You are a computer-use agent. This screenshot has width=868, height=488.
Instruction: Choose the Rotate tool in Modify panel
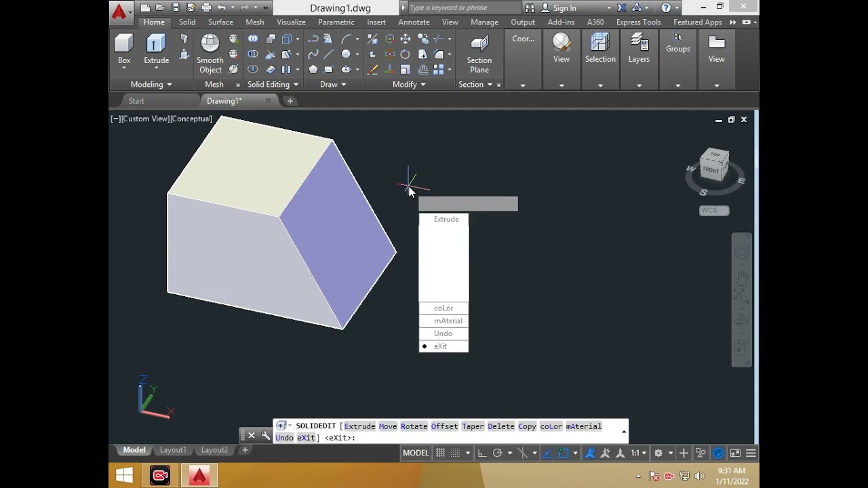(405, 54)
